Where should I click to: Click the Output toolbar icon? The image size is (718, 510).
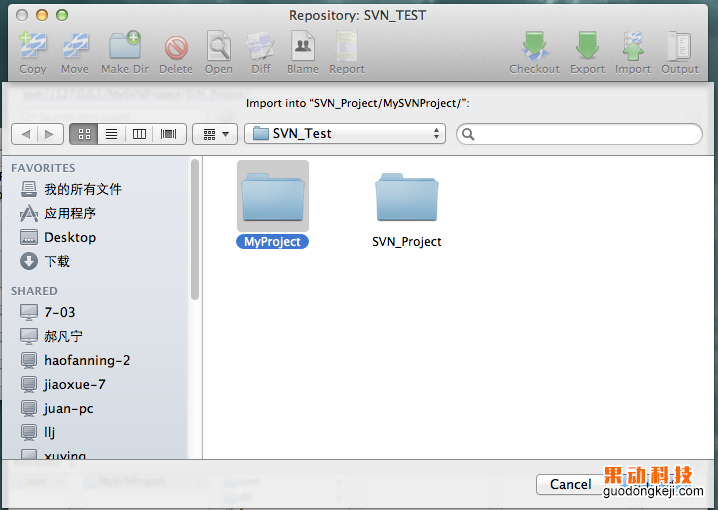point(679,48)
